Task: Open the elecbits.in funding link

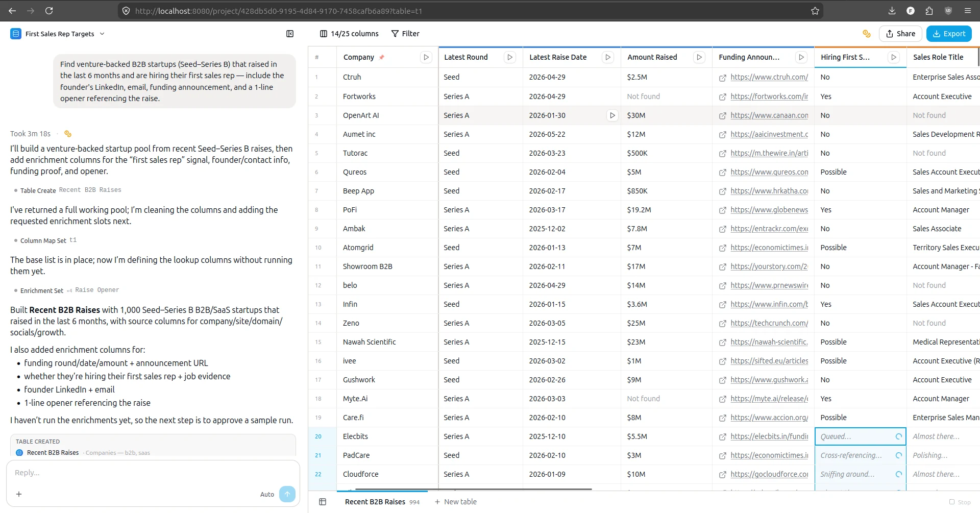Action: coord(769,436)
